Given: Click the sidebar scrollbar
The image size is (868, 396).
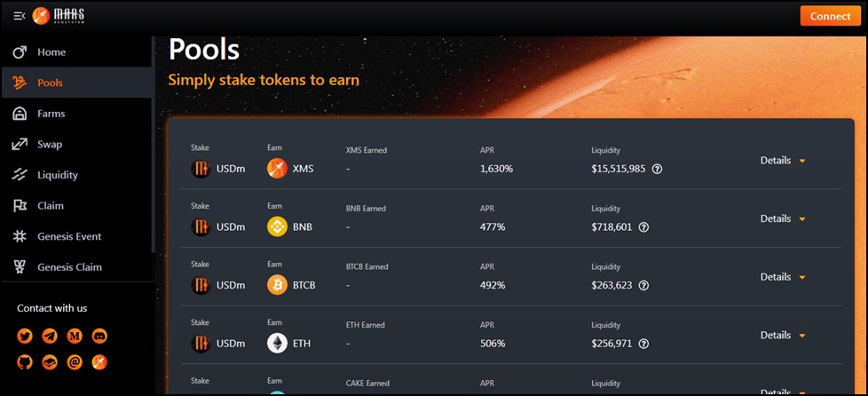Looking at the screenshot, I should coord(153,144).
